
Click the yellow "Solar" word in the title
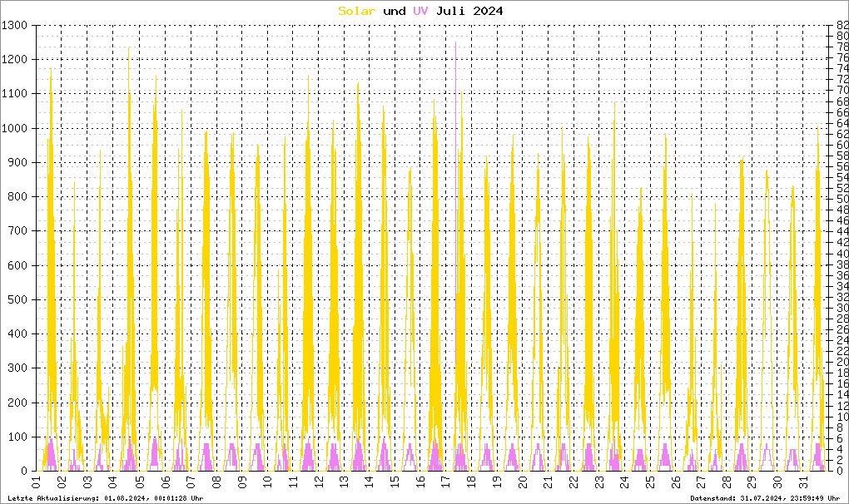pyautogui.click(x=356, y=11)
